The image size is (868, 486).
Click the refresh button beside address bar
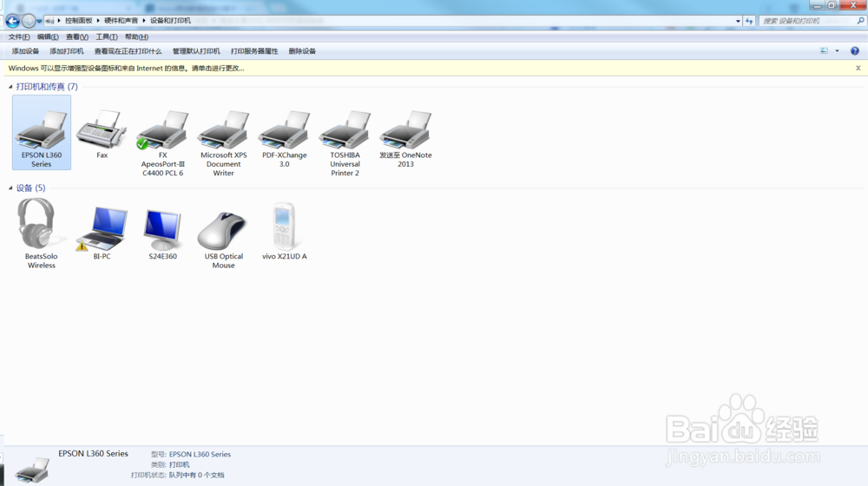click(x=749, y=21)
